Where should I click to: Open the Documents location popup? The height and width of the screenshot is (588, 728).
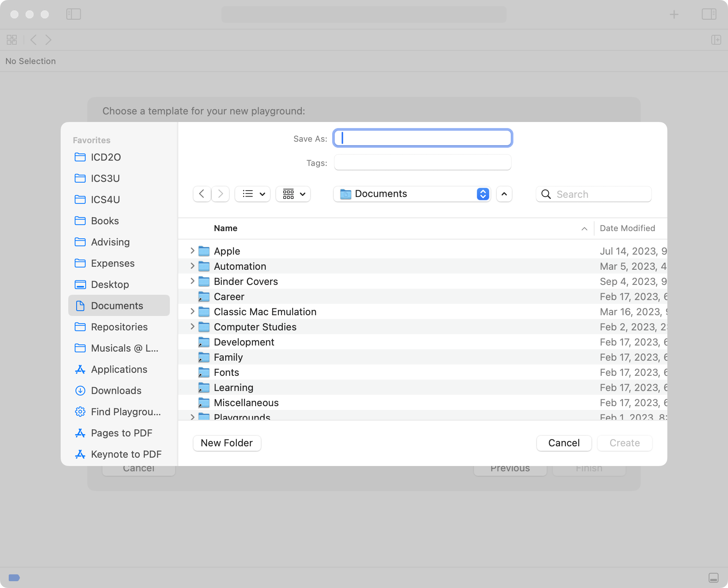pyautogui.click(x=411, y=194)
